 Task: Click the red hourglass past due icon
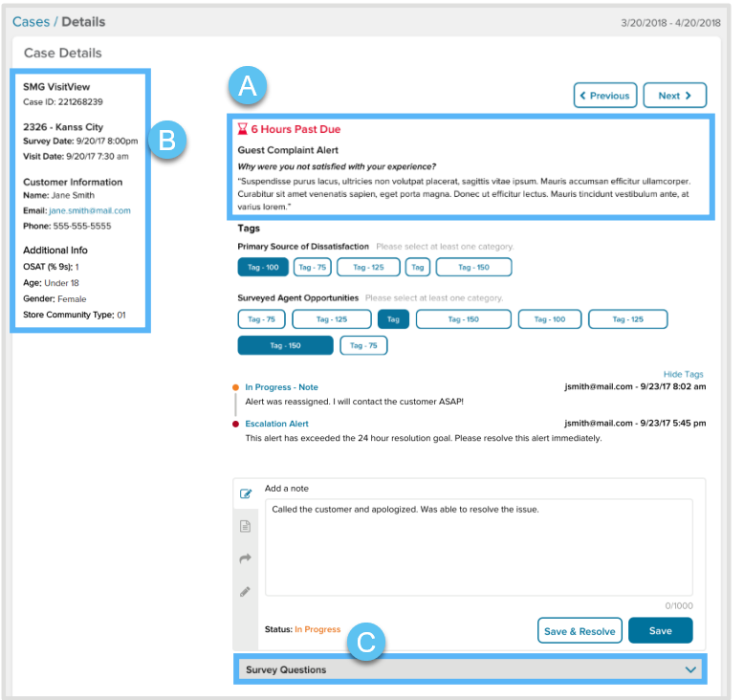[242, 129]
